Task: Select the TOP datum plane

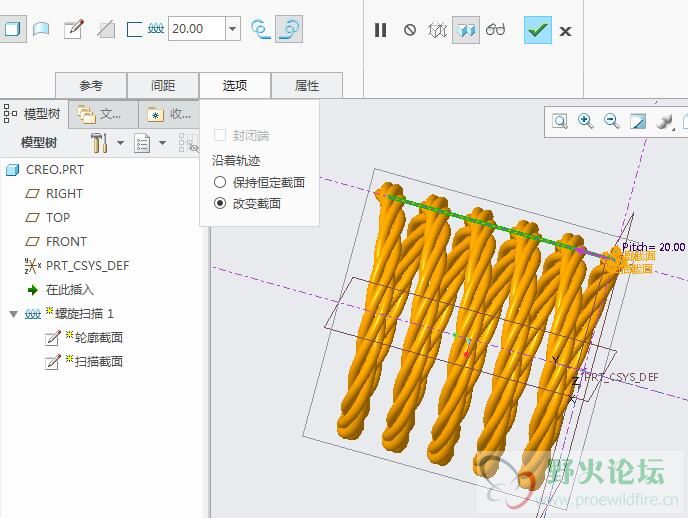Action: click(57, 218)
